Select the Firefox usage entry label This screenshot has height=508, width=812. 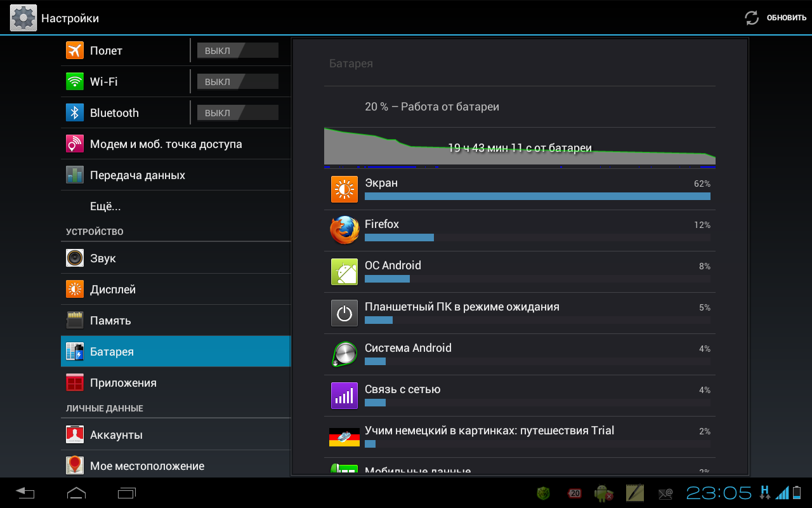coord(382,224)
